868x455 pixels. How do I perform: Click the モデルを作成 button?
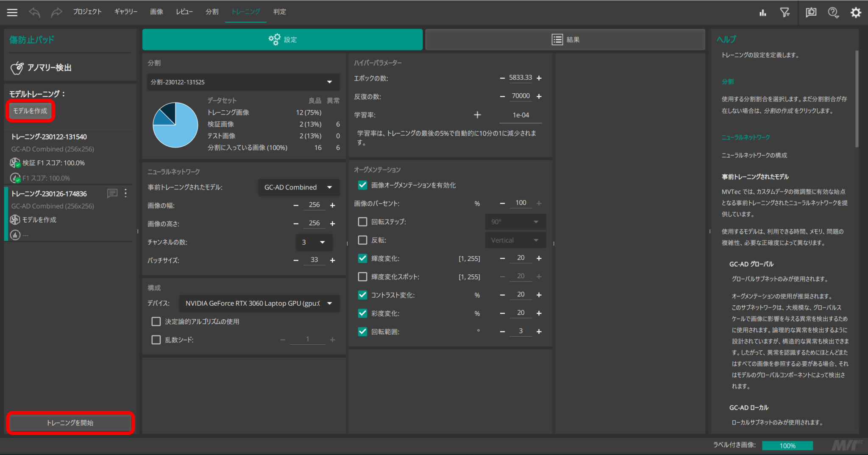point(30,111)
